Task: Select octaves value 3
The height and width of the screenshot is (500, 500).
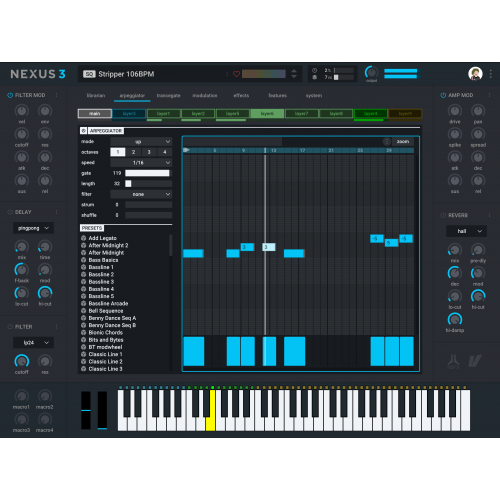Action: coord(149,152)
